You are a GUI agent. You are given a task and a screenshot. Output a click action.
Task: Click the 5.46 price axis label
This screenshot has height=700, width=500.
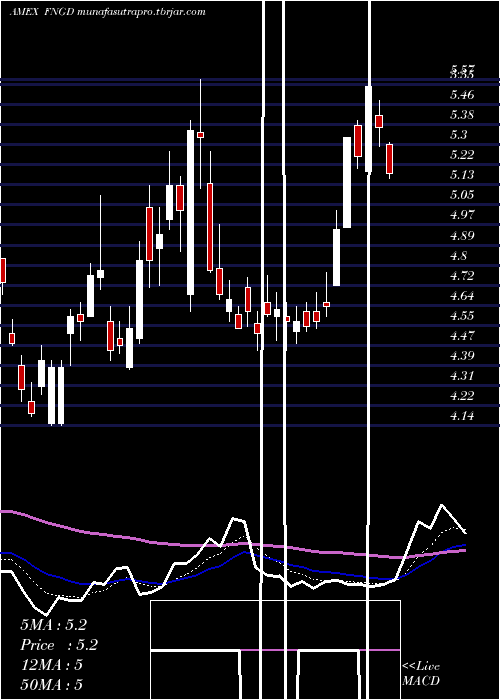coord(462,95)
